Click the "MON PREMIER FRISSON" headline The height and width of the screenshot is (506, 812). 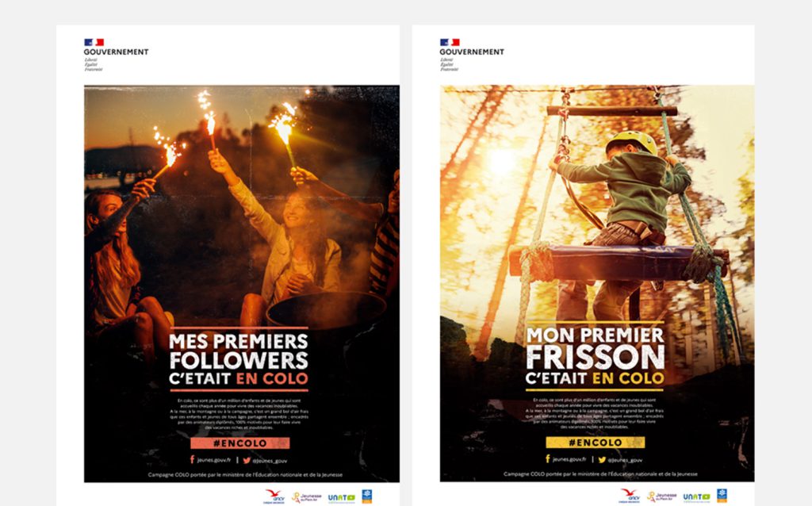click(x=595, y=348)
